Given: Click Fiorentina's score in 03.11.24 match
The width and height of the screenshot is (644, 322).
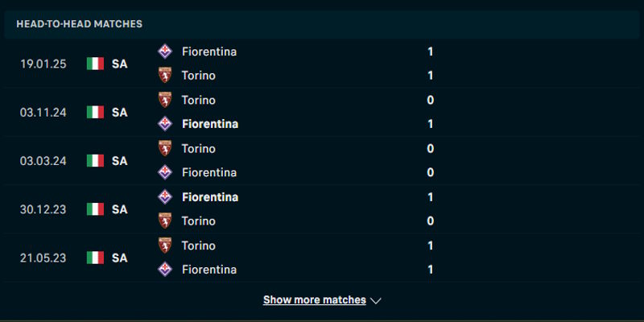Looking at the screenshot, I should (x=431, y=124).
